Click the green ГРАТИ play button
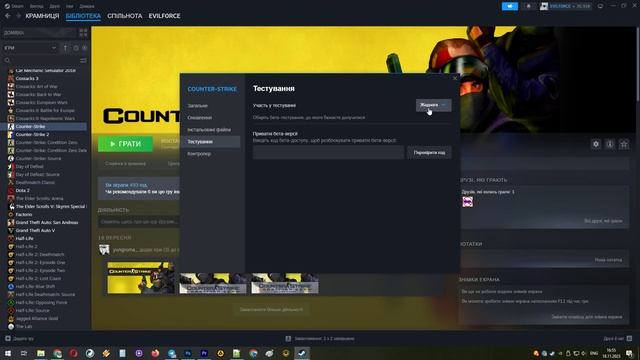This screenshot has width=640, height=360. 125,144
